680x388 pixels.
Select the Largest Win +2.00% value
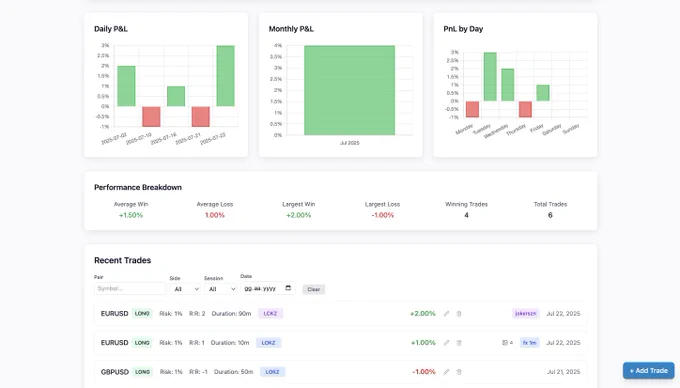pyautogui.click(x=298, y=215)
